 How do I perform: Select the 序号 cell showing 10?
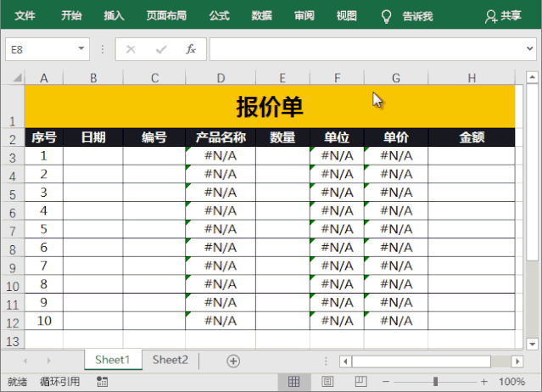(44, 321)
